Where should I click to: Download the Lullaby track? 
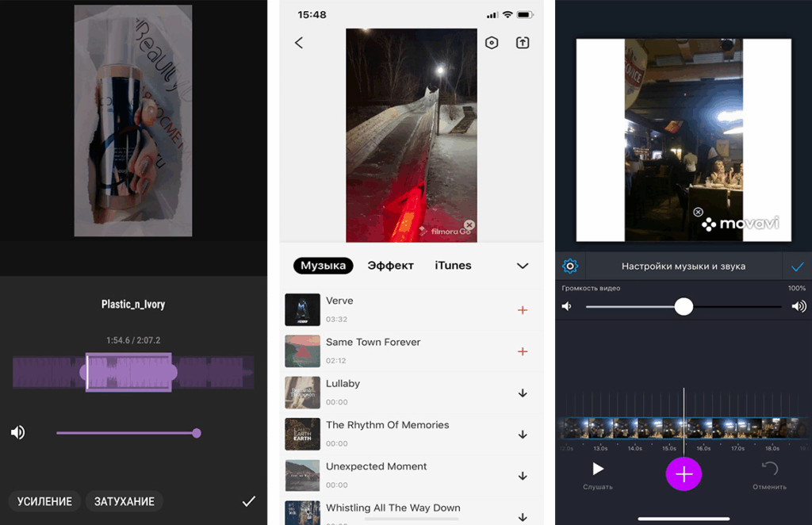[523, 393]
